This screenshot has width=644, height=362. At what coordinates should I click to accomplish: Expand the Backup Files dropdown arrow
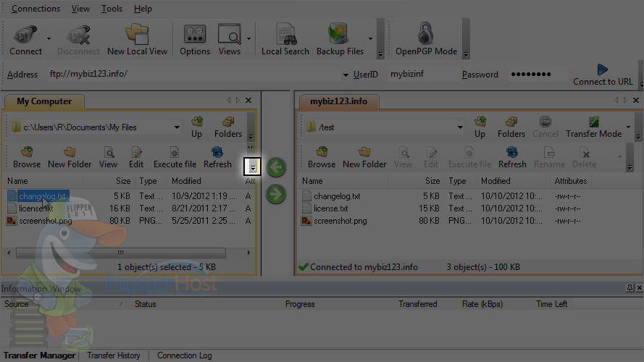point(370,38)
